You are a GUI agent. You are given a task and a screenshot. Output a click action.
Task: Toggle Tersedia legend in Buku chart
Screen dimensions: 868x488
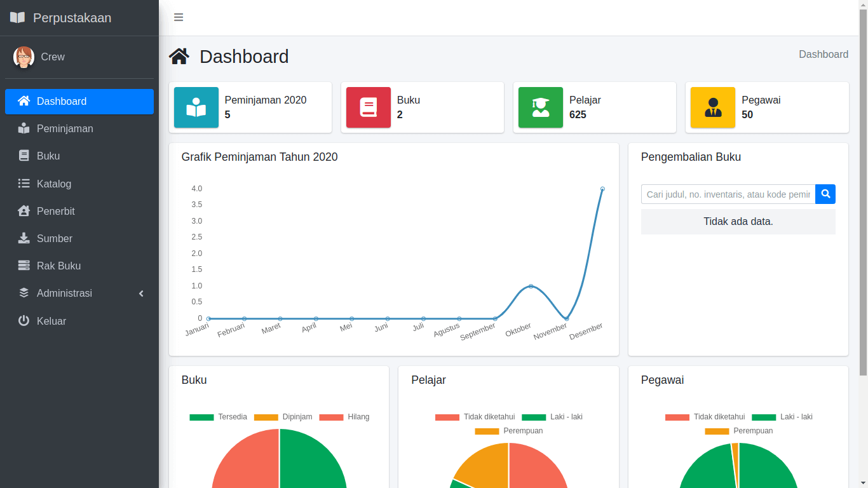[x=218, y=417]
